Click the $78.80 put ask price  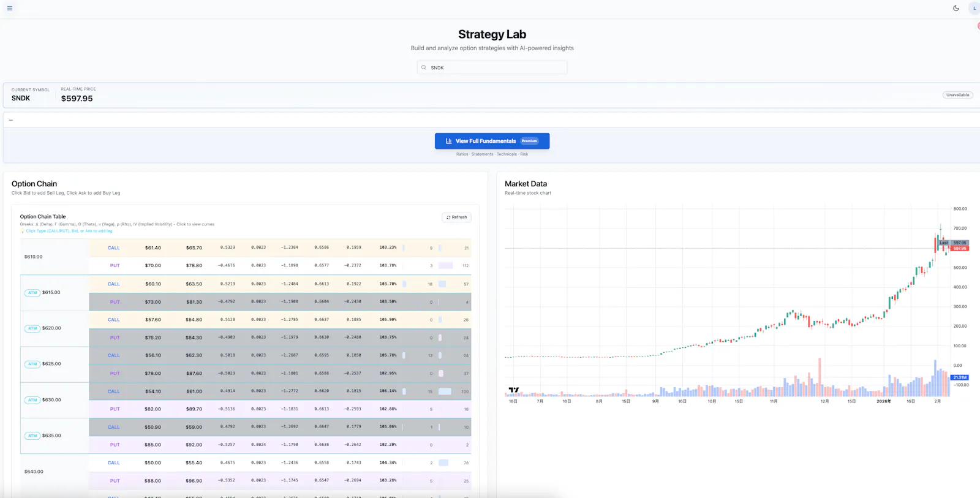click(194, 266)
